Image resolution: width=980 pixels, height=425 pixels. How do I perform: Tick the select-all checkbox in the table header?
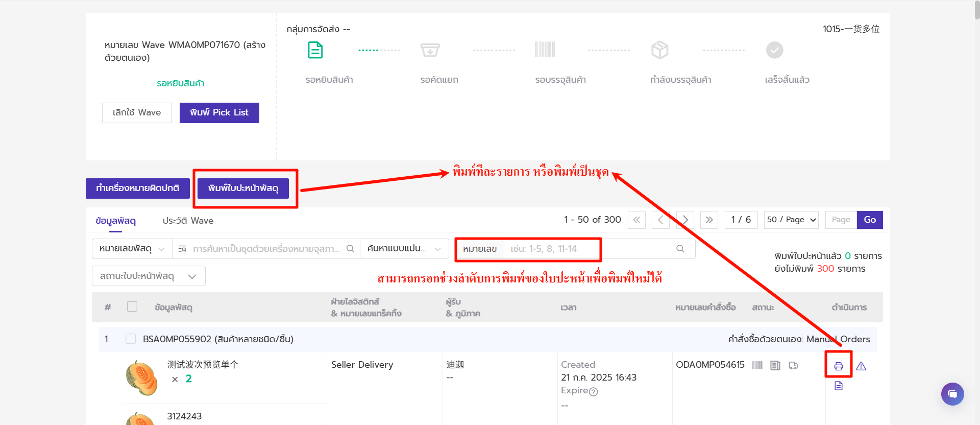click(x=132, y=306)
